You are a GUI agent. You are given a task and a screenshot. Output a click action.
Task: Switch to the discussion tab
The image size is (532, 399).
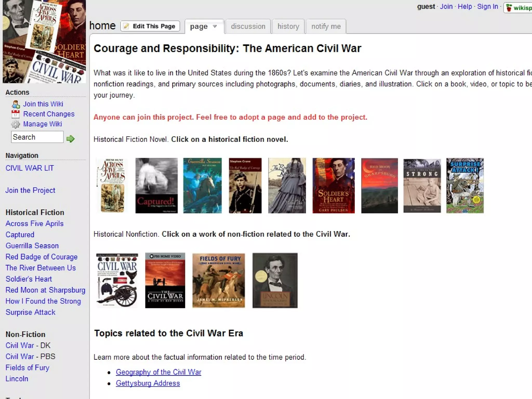point(248,26)
